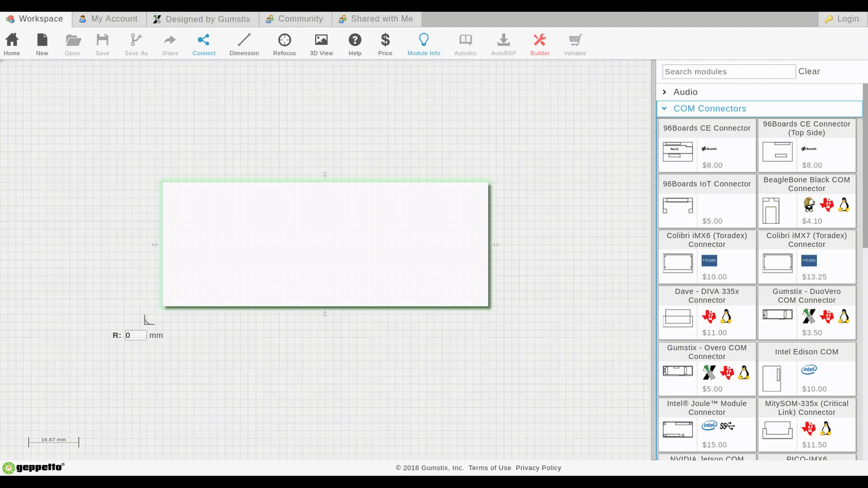The width and height of the screenshot is (868, 488).
Task: Click the corner radius icon
Action: click(x=149, y=320)
